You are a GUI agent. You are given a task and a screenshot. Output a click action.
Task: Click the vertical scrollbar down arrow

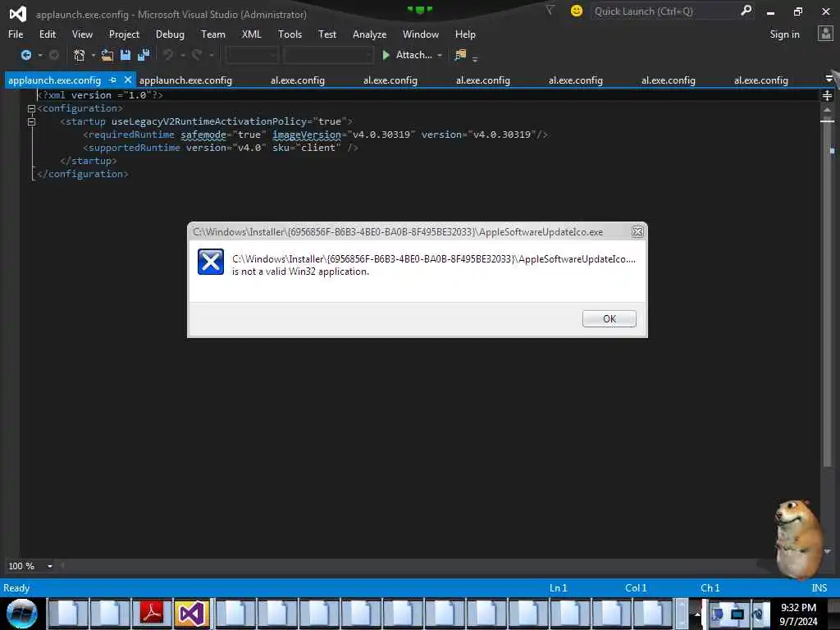coord(827,551)
